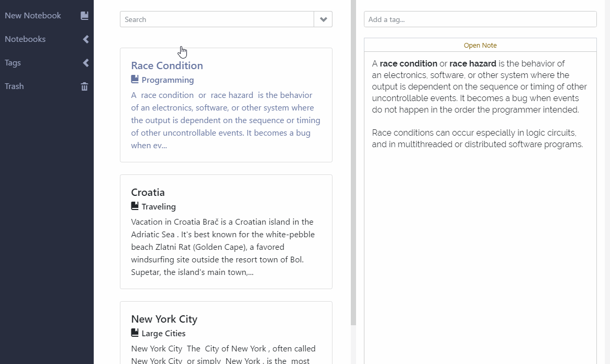This screenshot has width=610, height=364.
Task: Click the Notebooks sidebar icon
Action: (85, 39)
